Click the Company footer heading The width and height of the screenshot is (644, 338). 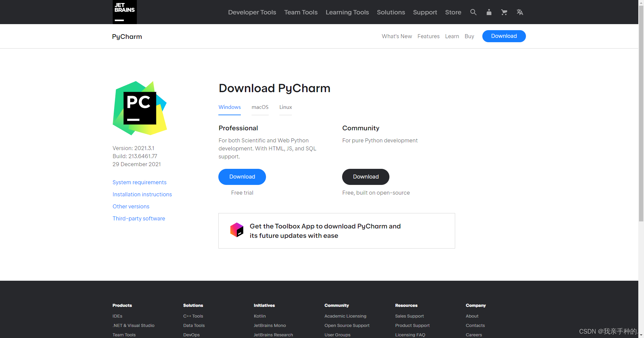click(x=476, y=306)
